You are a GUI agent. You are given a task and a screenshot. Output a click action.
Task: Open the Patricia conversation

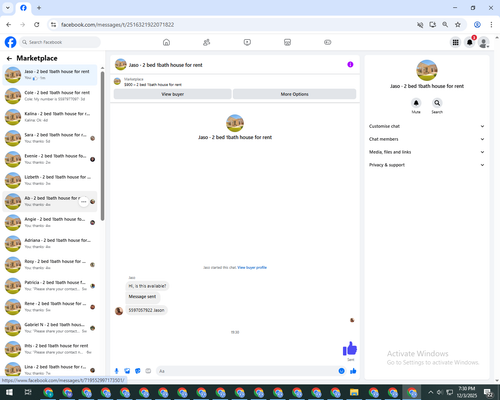(x=50, y=286)
